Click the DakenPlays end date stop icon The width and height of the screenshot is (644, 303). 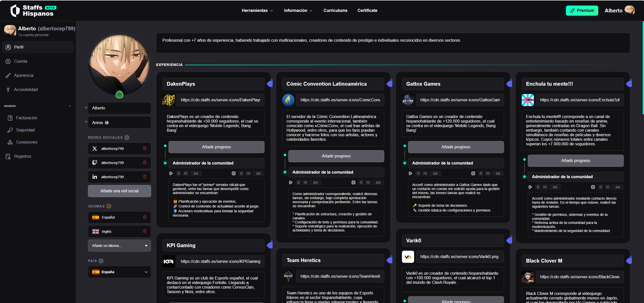(x=234, y=173)
